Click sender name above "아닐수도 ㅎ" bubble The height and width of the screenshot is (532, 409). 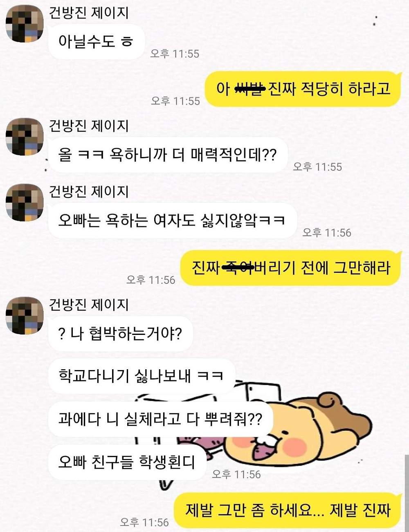(89, 13)
